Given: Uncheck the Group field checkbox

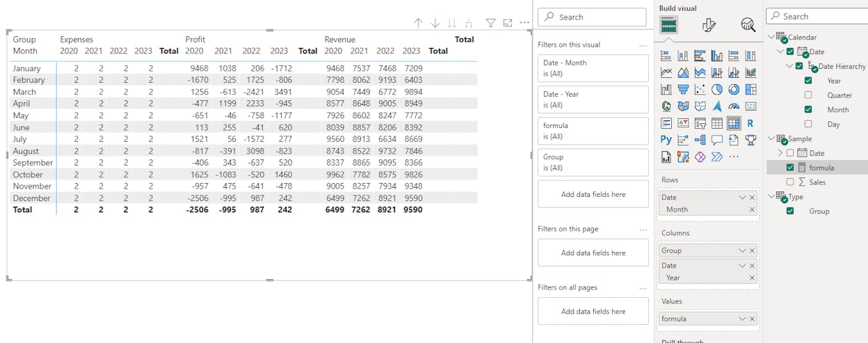Looking at the screenshot, I should point(790,211).
